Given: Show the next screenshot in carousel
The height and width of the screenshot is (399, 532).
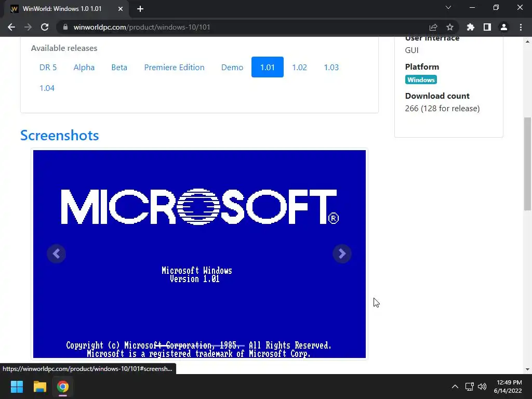Looking at the screenshot, I should (342, 254).
